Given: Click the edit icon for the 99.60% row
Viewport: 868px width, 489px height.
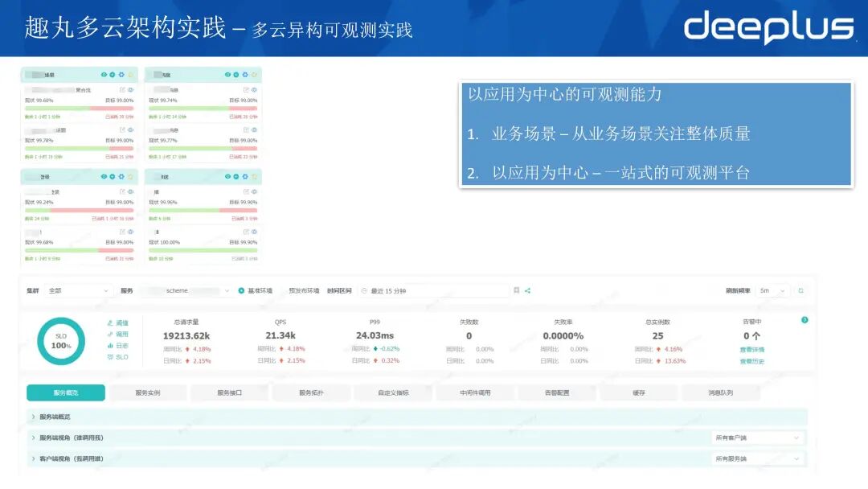Looking at the screenshot, I should click(x=122, y=90).
